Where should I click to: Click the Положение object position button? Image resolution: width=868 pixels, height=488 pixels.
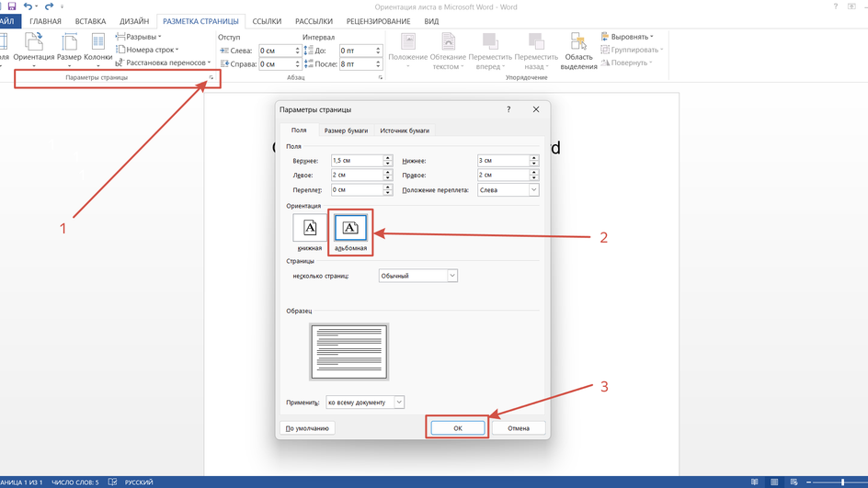point(408,51)
